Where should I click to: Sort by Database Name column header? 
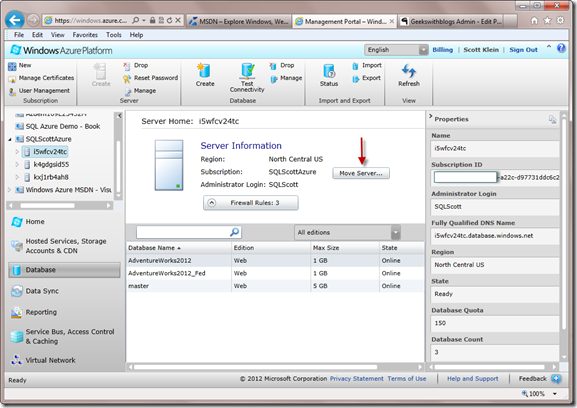[x=179, y=248]
